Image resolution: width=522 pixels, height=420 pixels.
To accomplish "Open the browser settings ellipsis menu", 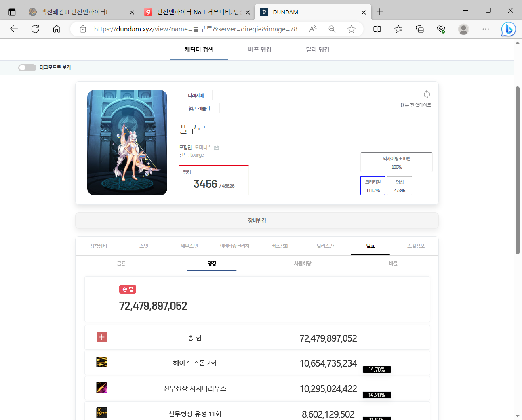I will tap(486, 29).
